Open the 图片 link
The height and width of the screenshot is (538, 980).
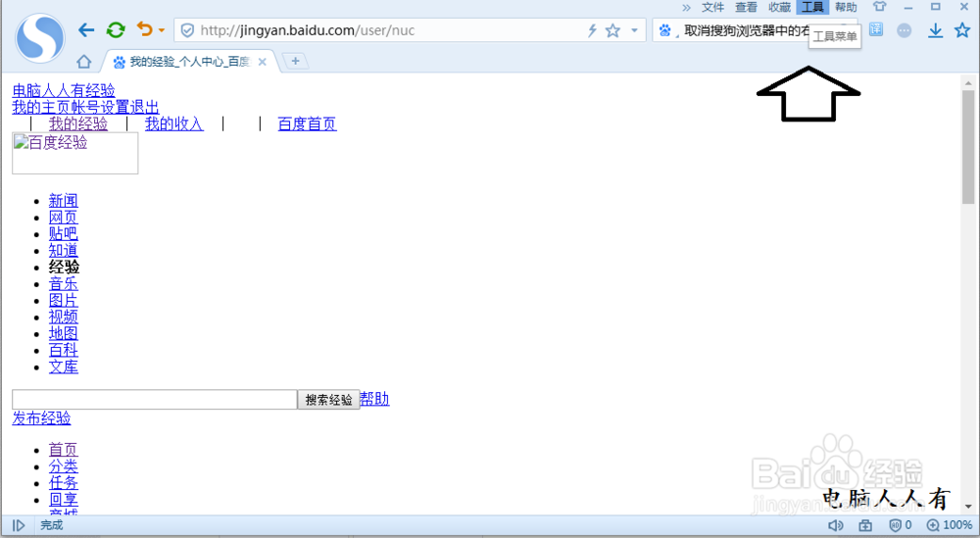[64, 301]
